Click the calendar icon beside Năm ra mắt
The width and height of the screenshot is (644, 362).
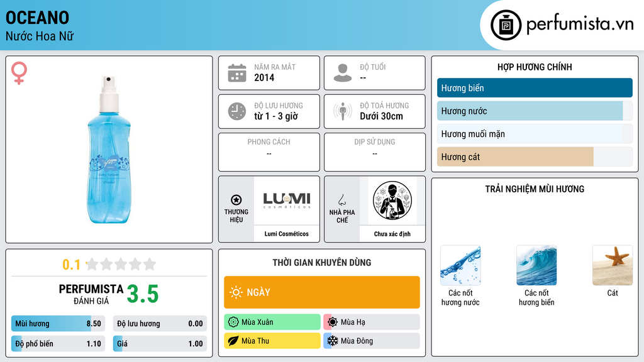[x=237, y=73]
